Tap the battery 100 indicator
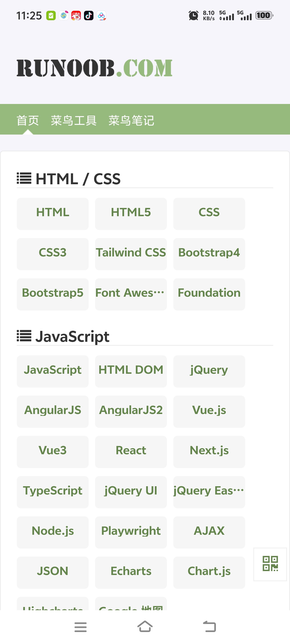290x644 pixels. coord(264,15)
